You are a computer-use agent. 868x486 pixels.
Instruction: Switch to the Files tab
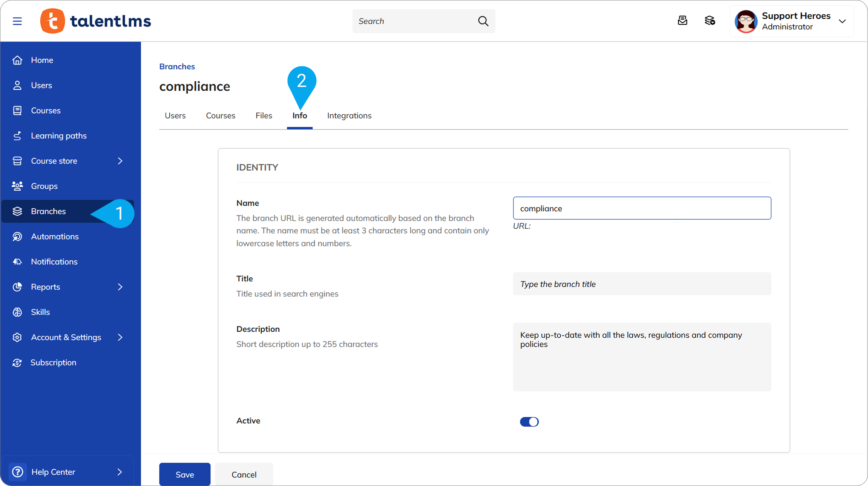click(x=264, y=116)
